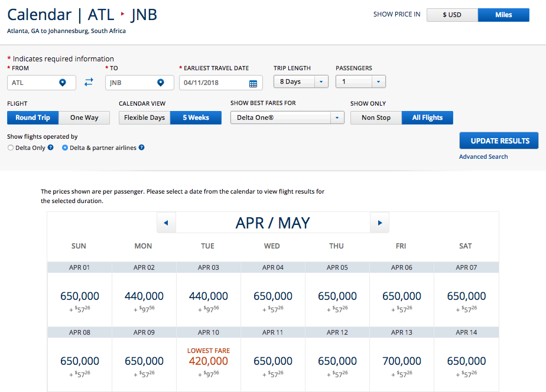Screen dimensions: 546x392
Task: Select APR 12 fare cell
Action: pos(337,364)
